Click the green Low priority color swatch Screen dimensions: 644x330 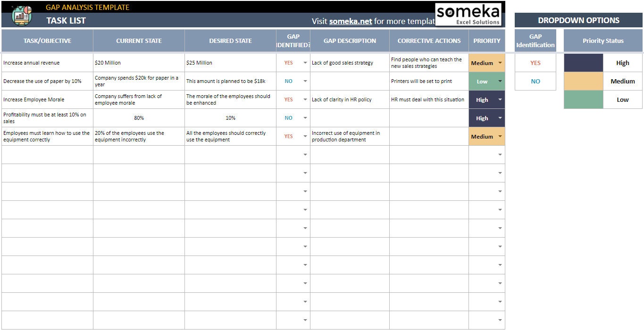(583, 99)
